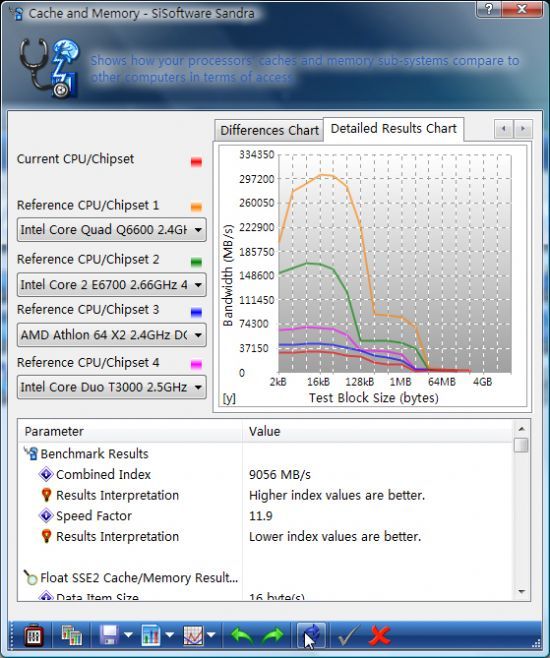Click 'Lower index values are better.' text
Image resolution: width=550 pixels, height=658 pixels.
click(x=335, y=536)
